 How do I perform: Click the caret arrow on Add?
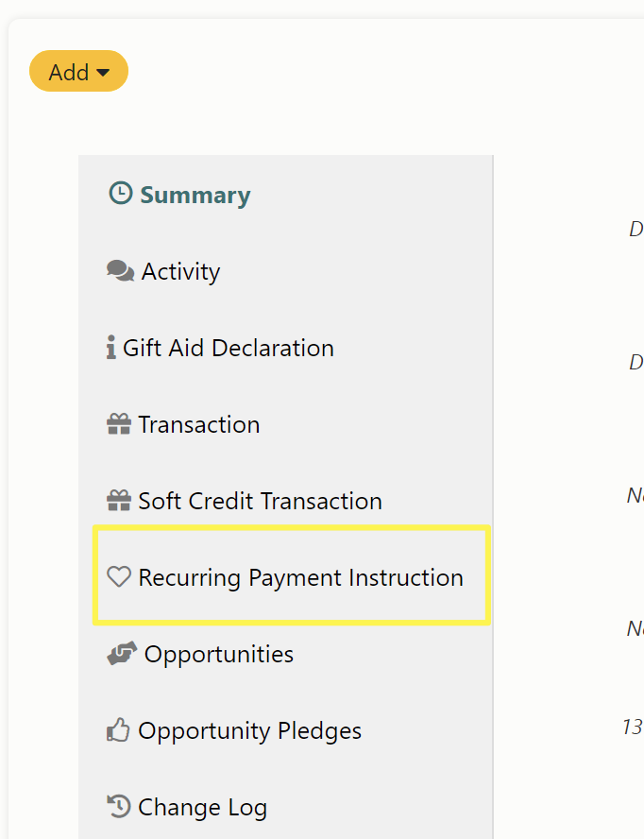[103, 72]
